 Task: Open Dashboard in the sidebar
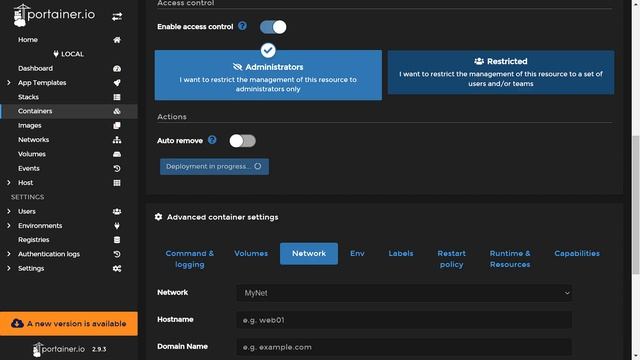pos(36,69)
